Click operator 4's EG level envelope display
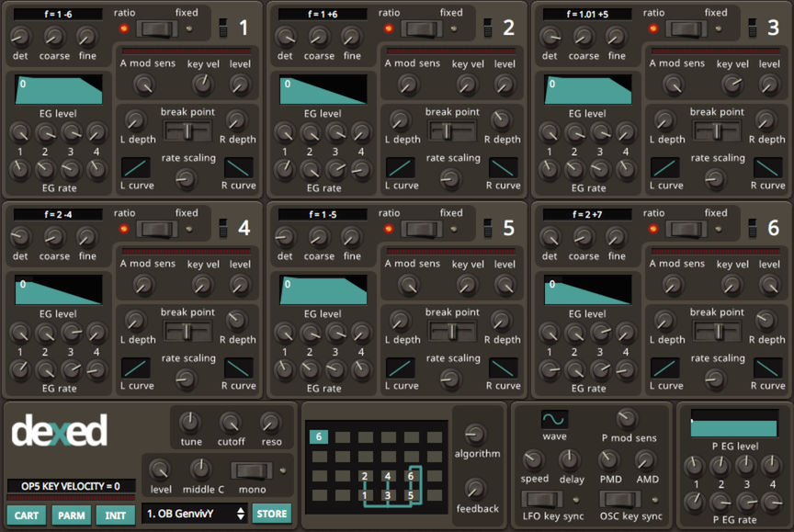Viewport: 794px width, 532px height. tap(59, 290)
